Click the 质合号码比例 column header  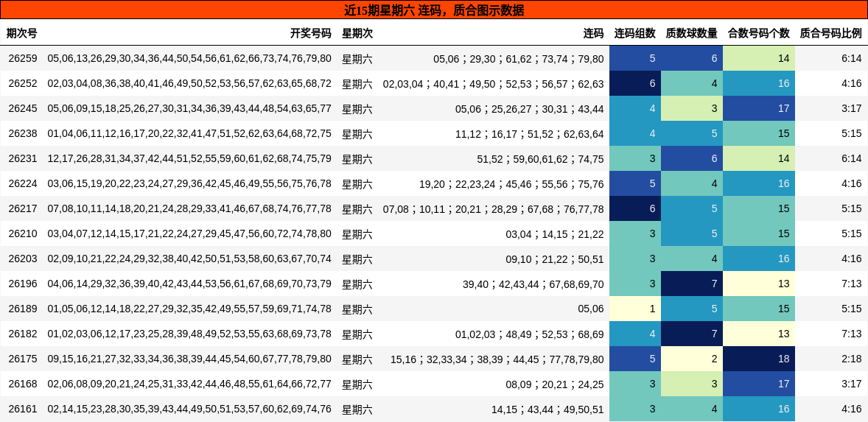831,33
